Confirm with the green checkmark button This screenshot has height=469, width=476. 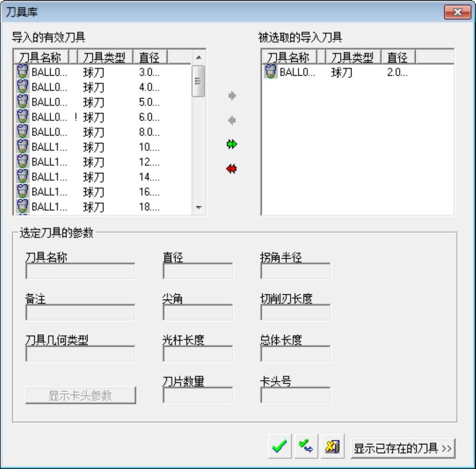(279, 446)
